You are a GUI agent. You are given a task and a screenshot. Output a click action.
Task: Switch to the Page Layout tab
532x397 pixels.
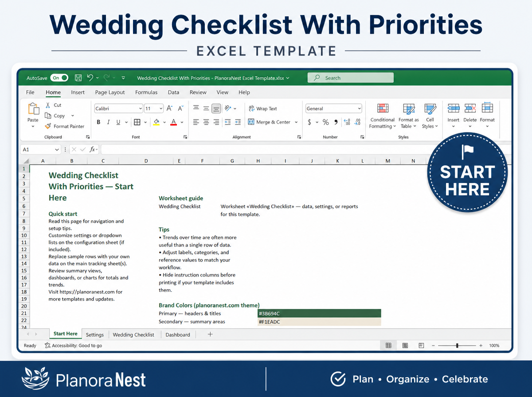click(x=110, y=92)
